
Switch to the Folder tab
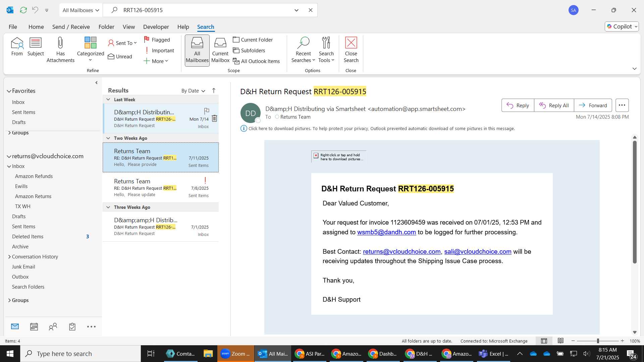[106, 27]
